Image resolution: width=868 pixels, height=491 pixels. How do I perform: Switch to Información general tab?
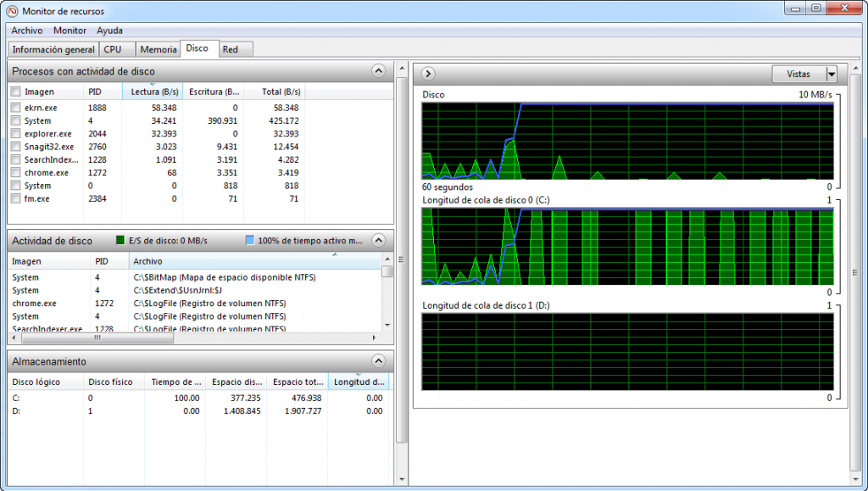coord(53,49)
